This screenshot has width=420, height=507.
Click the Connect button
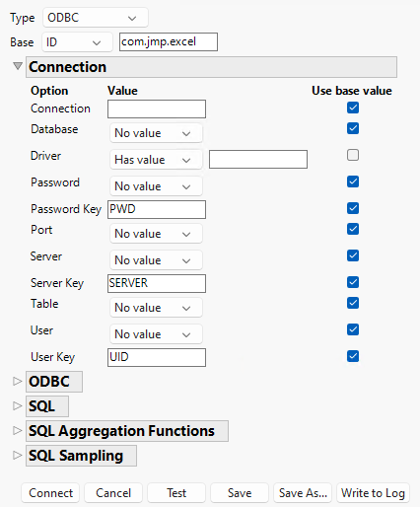50,493
